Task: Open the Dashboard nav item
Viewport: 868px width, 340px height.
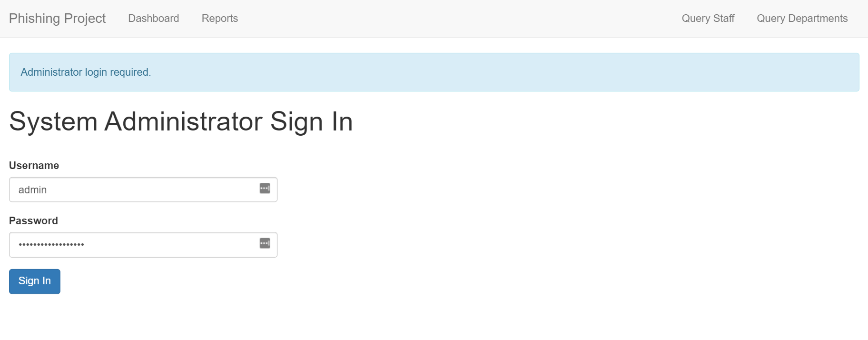Action: 154,18
